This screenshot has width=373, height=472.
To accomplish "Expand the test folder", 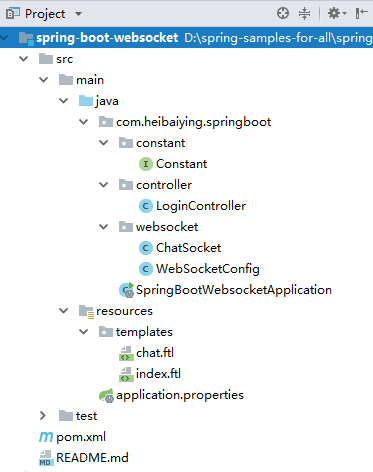I will coord(43,416).
